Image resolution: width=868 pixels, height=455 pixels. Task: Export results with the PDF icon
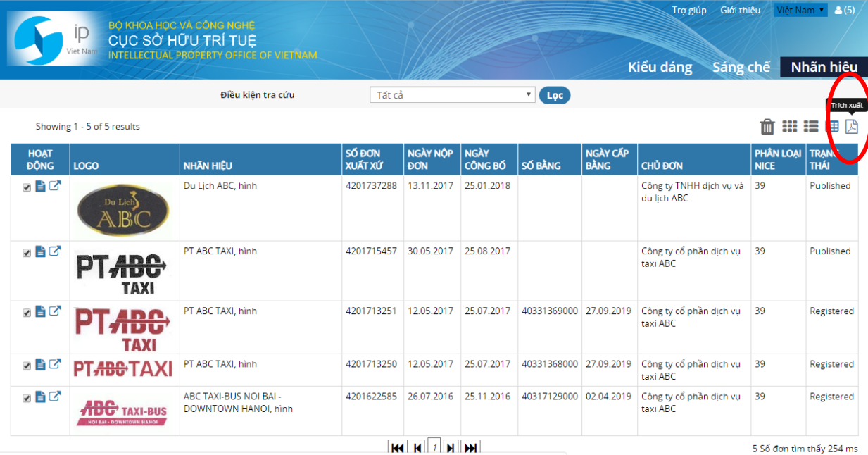(852, 126)
